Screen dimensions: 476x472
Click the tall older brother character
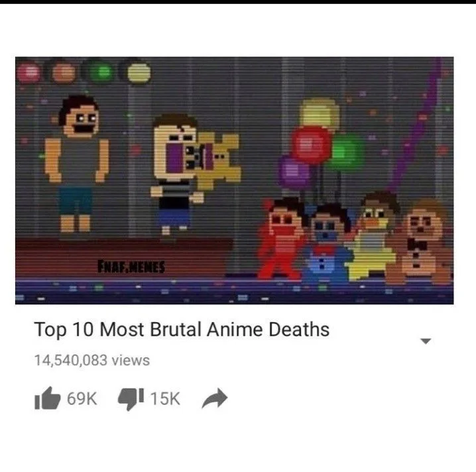tap(76, 164)
